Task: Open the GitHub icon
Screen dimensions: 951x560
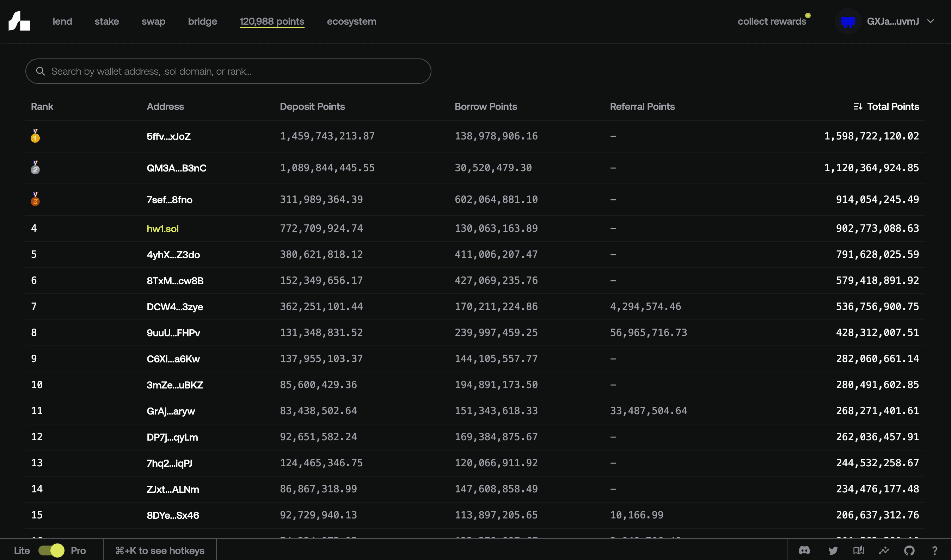Action: (909, 550)
